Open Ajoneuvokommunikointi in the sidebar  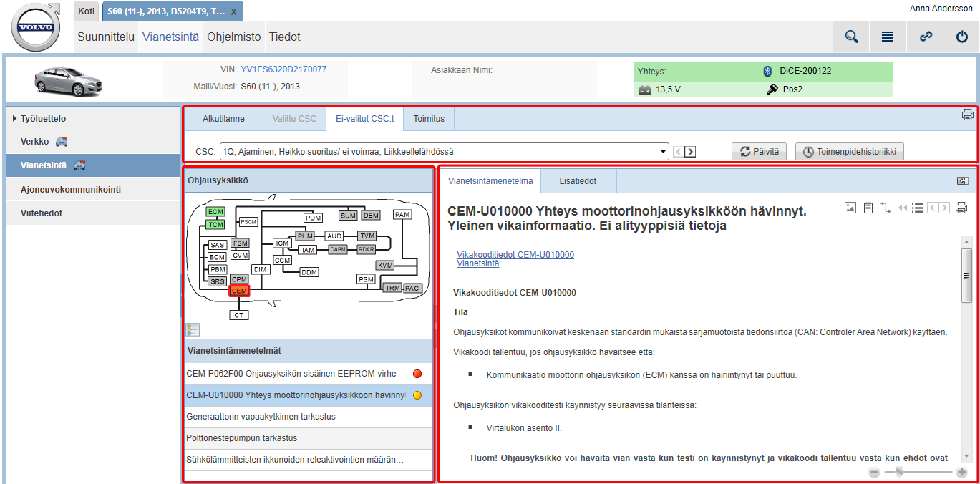pos(93,189)
